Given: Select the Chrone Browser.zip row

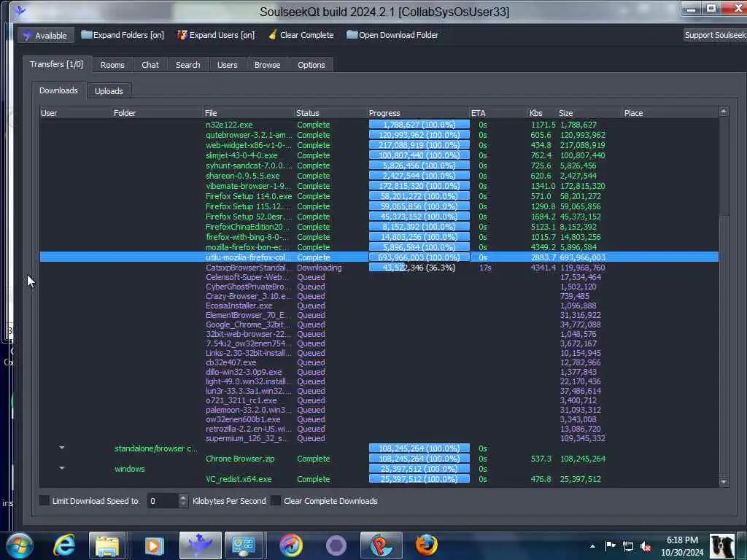Looking at the screenshot, I should 379,459.
